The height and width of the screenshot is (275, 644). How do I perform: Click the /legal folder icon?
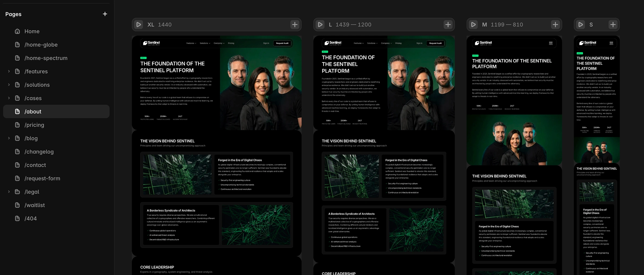[17, 192]
